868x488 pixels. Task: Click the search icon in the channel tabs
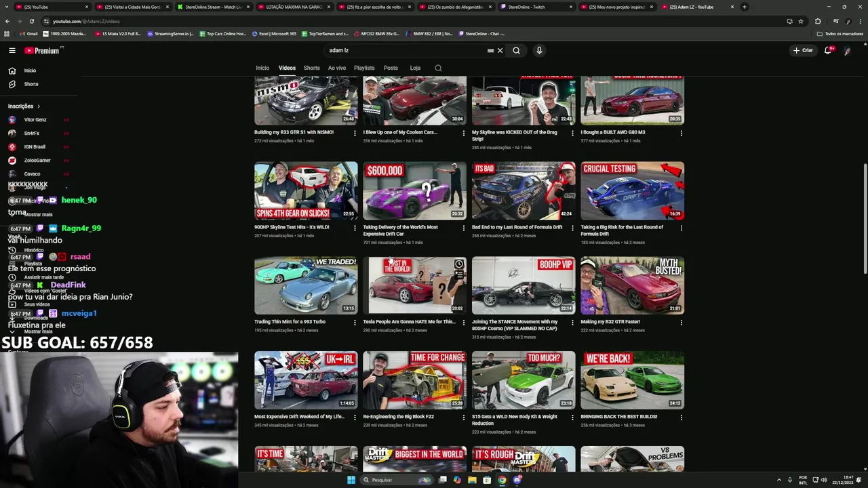(x=438, y=68)
